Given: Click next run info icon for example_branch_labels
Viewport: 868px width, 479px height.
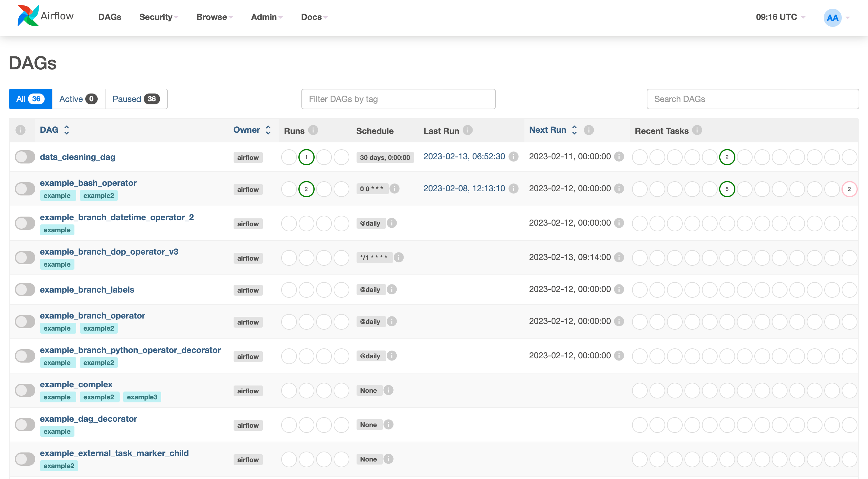Looking at the screenshot, I should pyautogui.click(x=619, y=290).
